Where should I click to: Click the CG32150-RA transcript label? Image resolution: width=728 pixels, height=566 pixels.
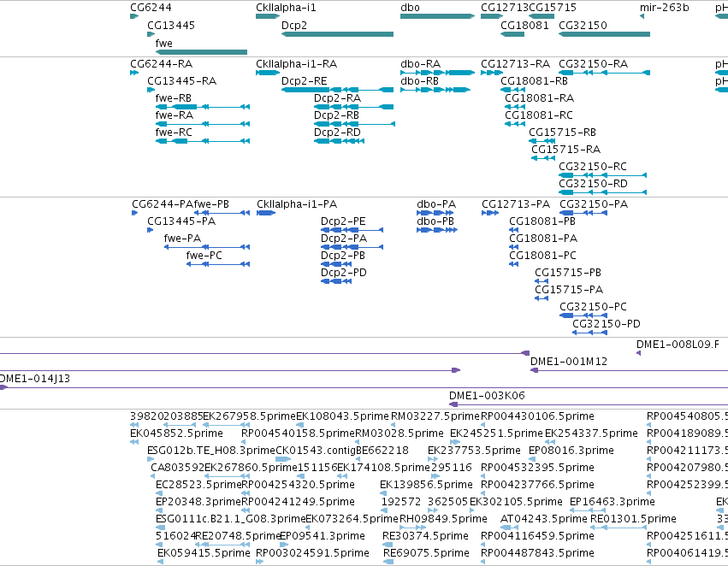593,63
